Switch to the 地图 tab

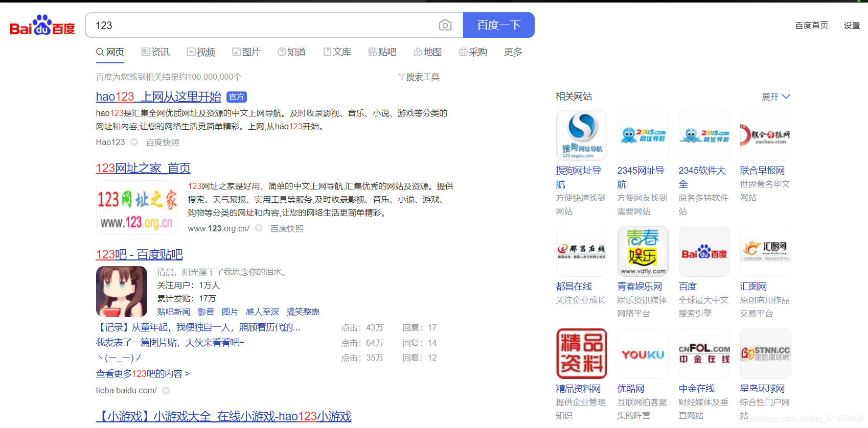(x=427, y=52)
